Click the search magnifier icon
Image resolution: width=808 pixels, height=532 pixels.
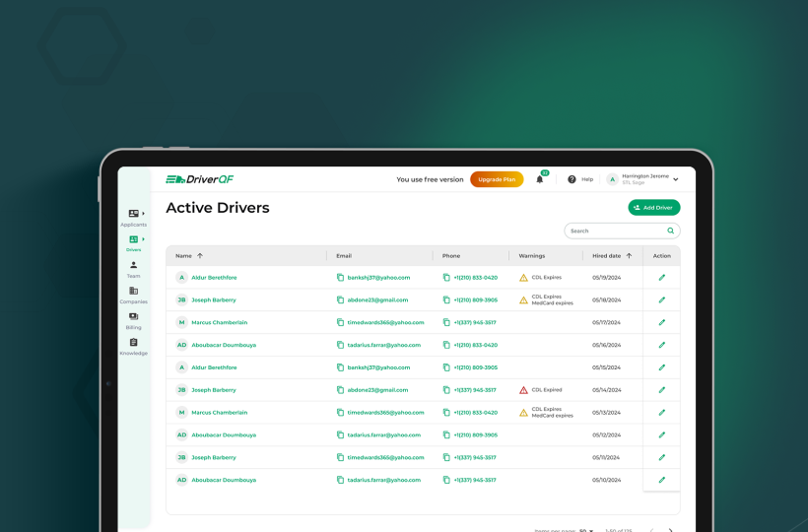671,231
